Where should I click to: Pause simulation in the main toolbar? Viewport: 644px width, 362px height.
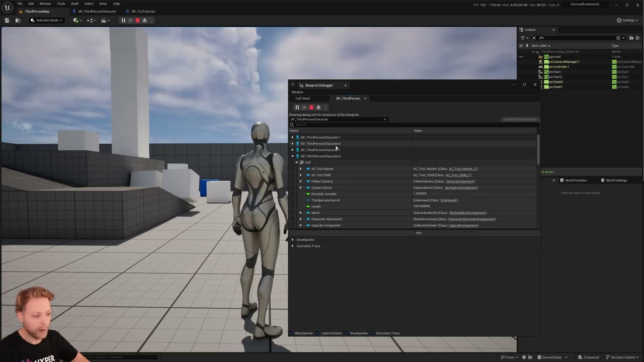[x=123, y=20]
